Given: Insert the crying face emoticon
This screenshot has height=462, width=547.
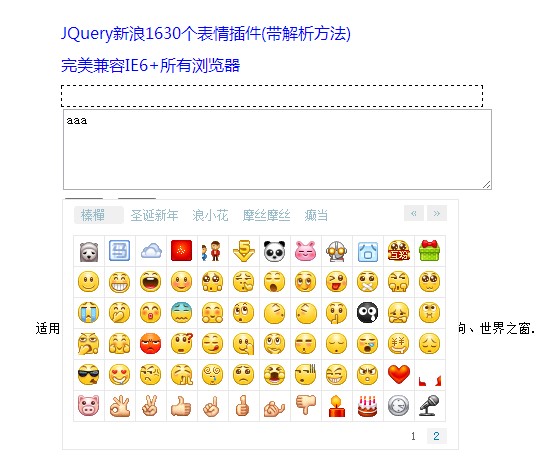Looking at the screenshot, I should pos(88,313).
